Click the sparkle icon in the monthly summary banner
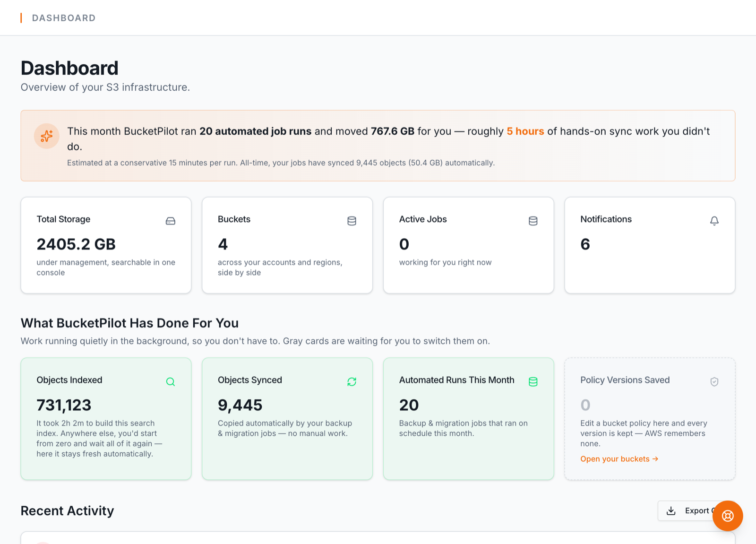 click(x=46, y=136)
